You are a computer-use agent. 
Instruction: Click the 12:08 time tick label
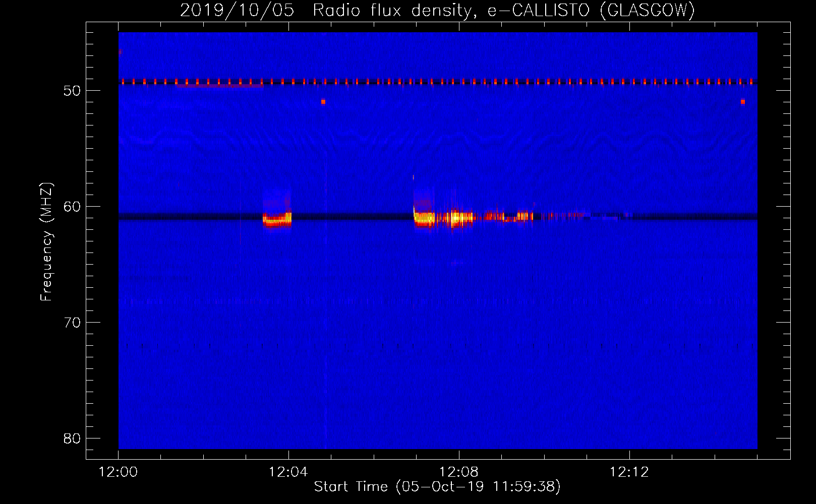[x=459, y=472]
